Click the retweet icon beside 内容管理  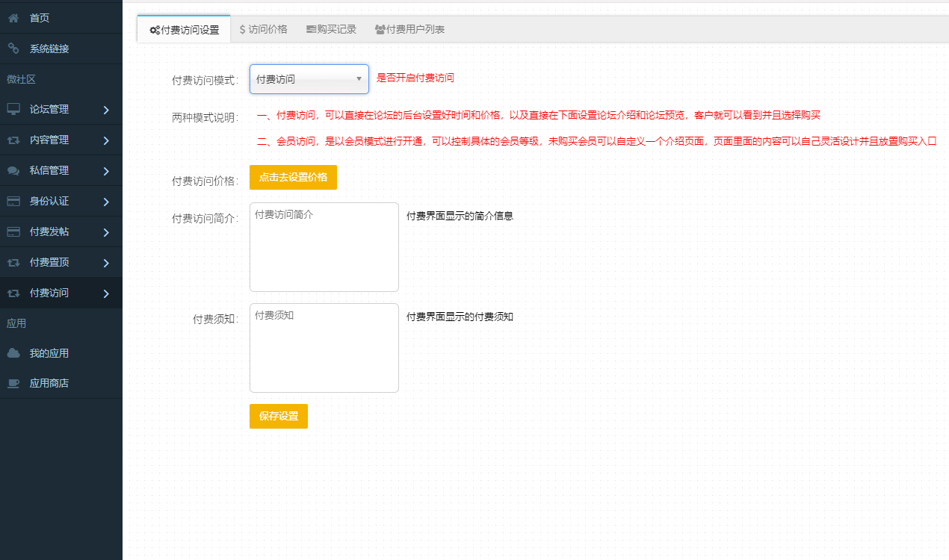[x=13, y=140]
